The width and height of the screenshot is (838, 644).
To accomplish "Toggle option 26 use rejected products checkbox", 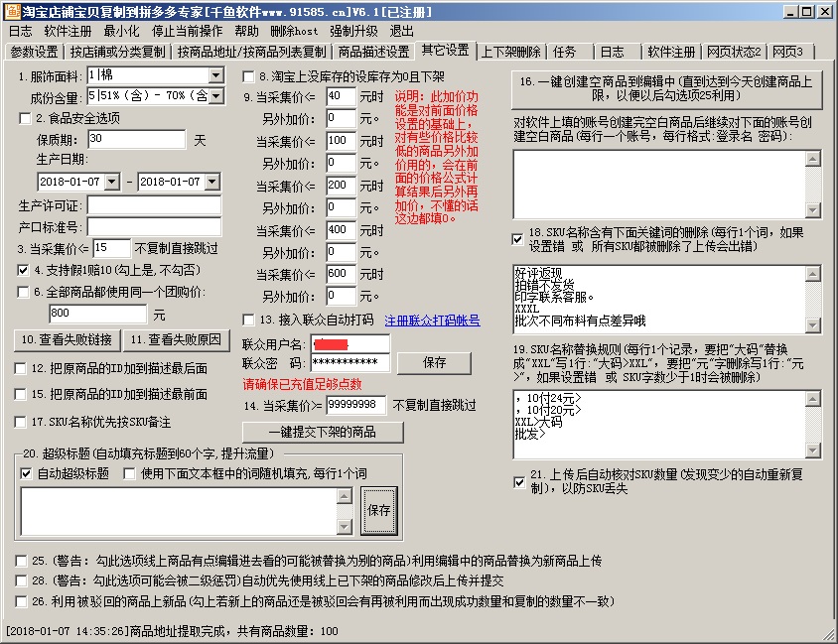I will (21, 601).
